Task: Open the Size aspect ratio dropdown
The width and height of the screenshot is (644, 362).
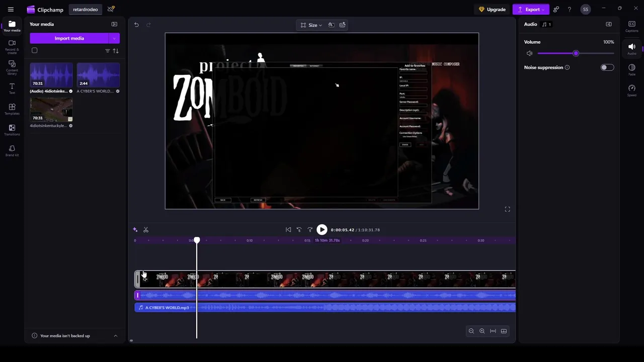Action: pyautogui.click(x=311, y=25)
